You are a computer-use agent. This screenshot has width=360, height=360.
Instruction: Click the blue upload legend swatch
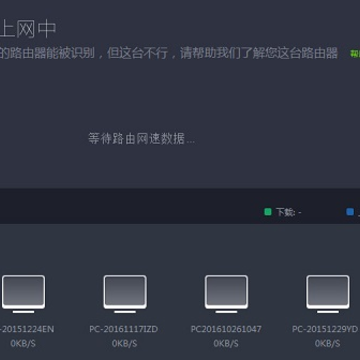click(350, 212)
